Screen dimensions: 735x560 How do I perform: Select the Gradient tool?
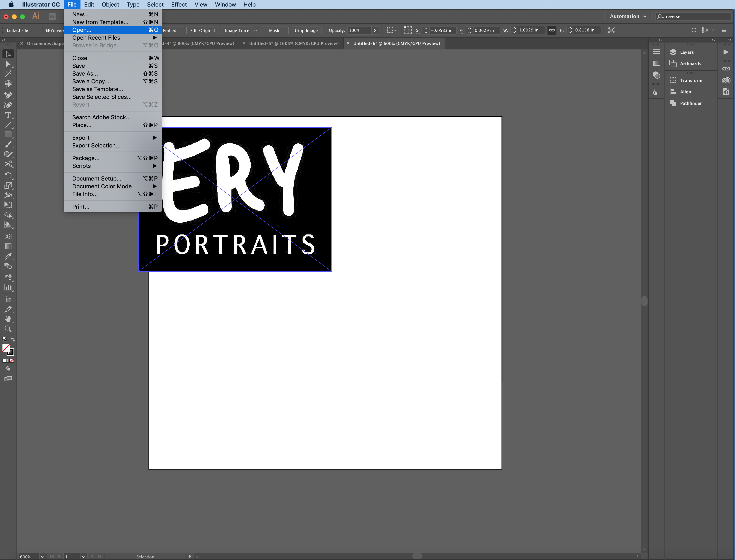tap(8, 246)
